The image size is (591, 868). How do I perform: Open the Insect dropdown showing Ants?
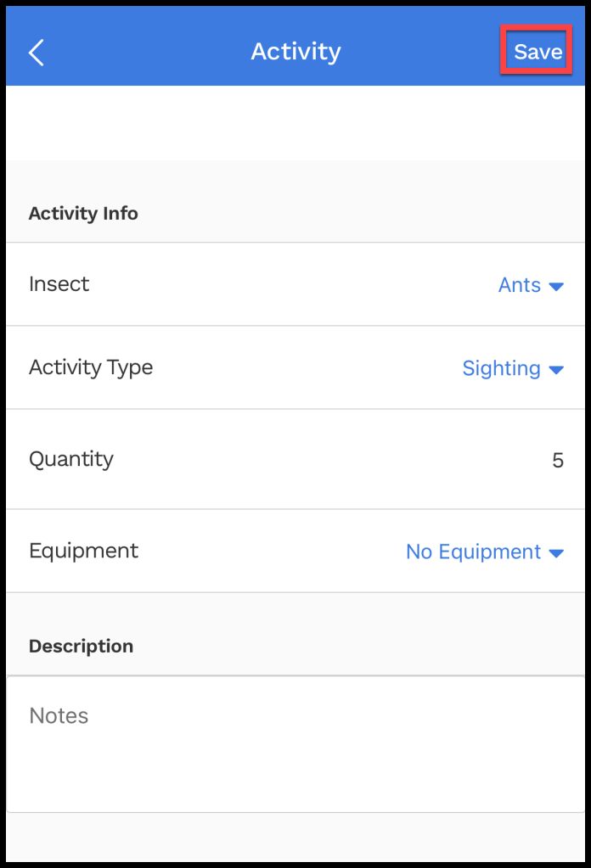[519, 285]
